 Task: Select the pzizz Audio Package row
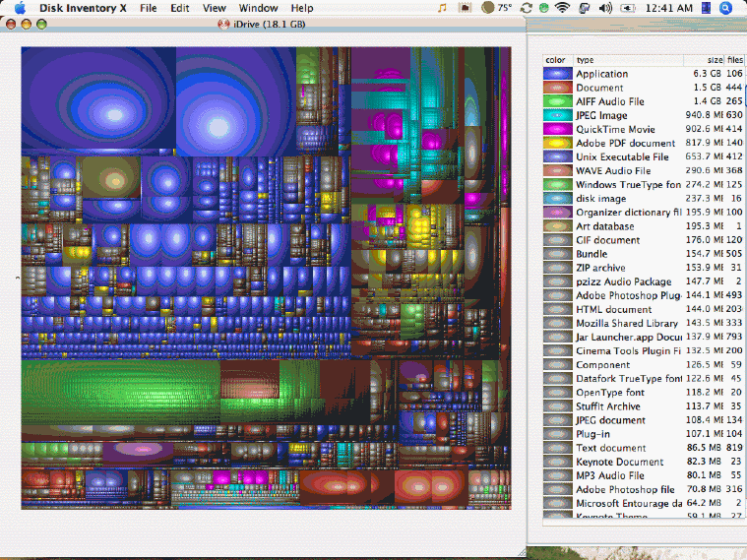point(643,281)
